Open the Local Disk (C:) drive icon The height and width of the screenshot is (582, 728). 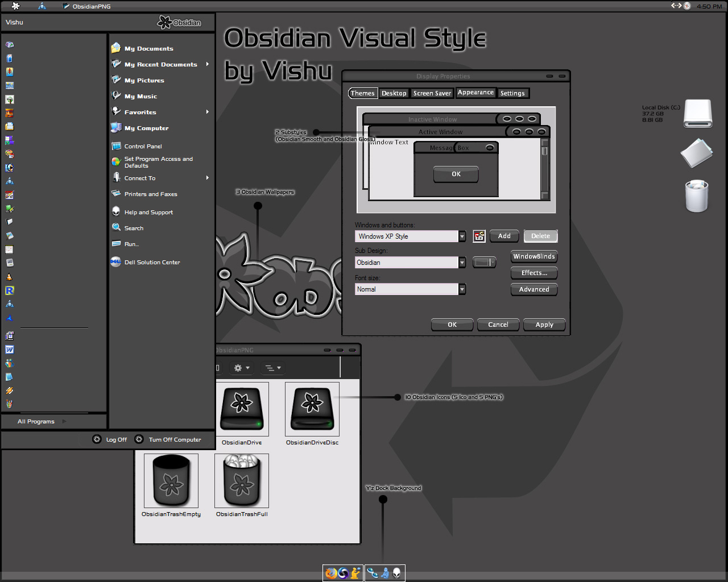click(x=698, y=113)
